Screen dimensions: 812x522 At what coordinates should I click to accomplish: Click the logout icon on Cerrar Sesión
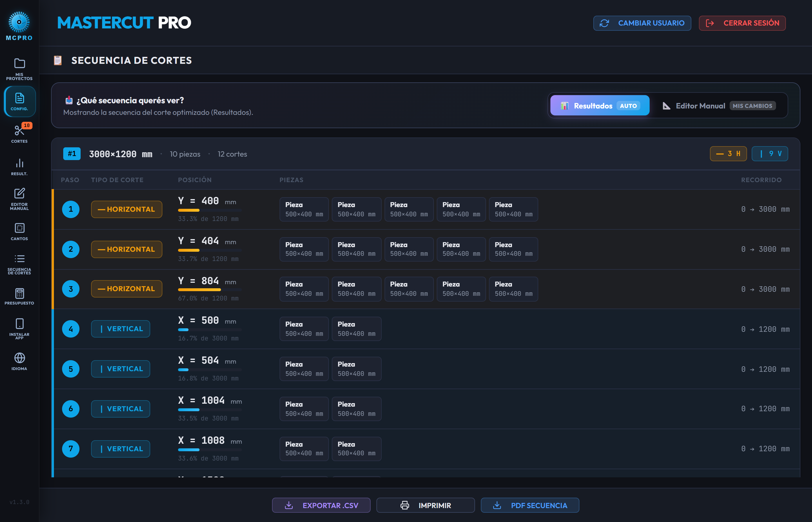(x=710, y=23)
